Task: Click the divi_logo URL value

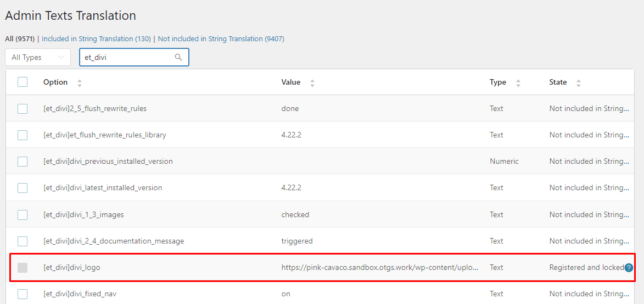Action: pos(380,267)
